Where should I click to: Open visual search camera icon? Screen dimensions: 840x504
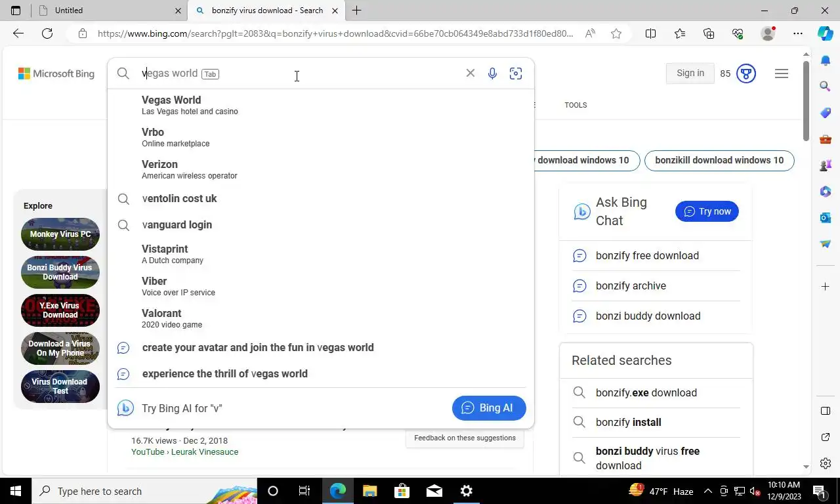[x=516, y=73]
